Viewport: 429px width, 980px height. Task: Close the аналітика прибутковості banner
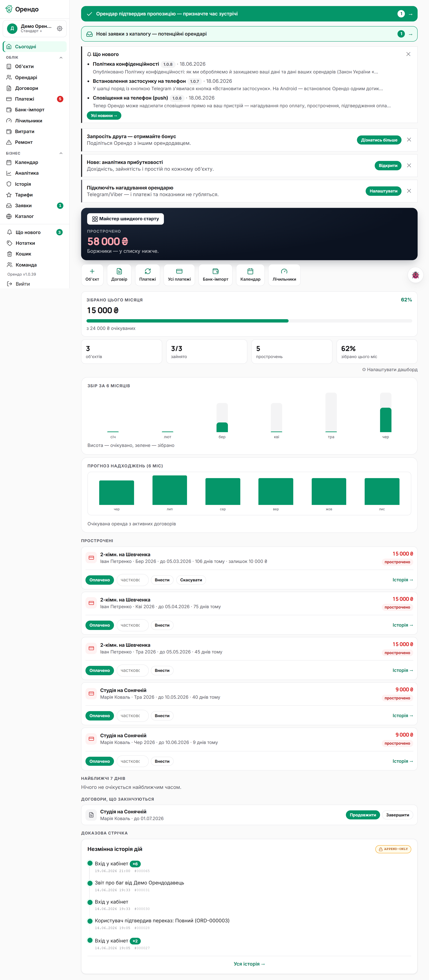409,165
